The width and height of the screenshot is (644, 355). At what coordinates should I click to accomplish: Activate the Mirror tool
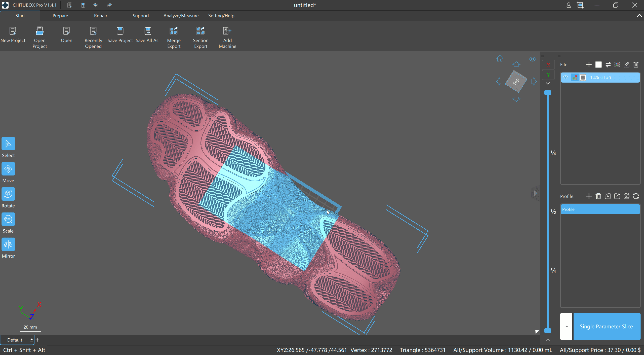coord(8,244)
